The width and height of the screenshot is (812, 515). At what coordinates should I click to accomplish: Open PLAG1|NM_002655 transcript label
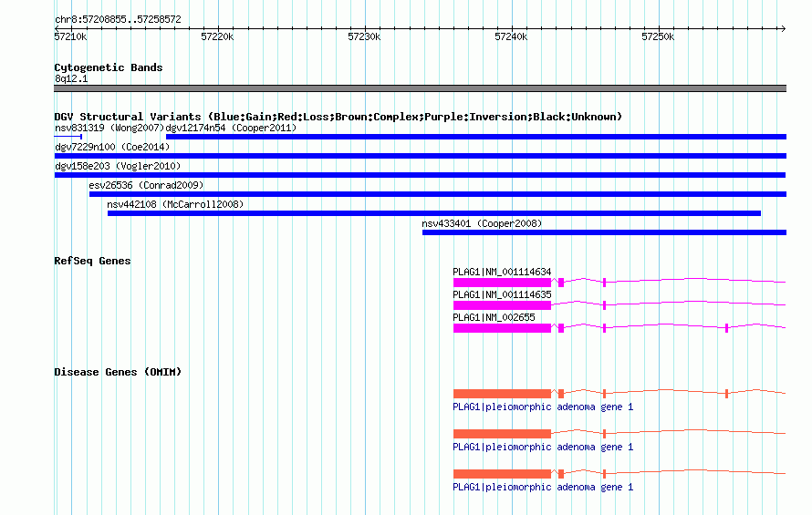tap(494, 317)
